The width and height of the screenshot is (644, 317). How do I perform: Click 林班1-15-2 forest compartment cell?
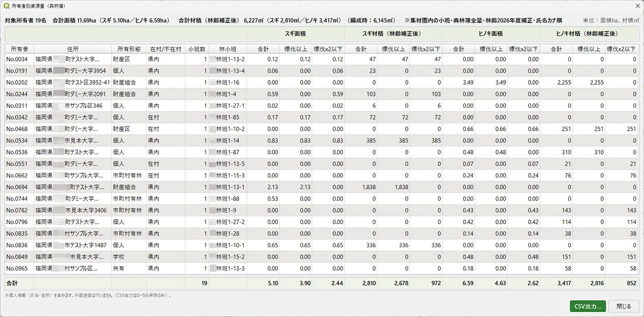[x=228, y=257]
